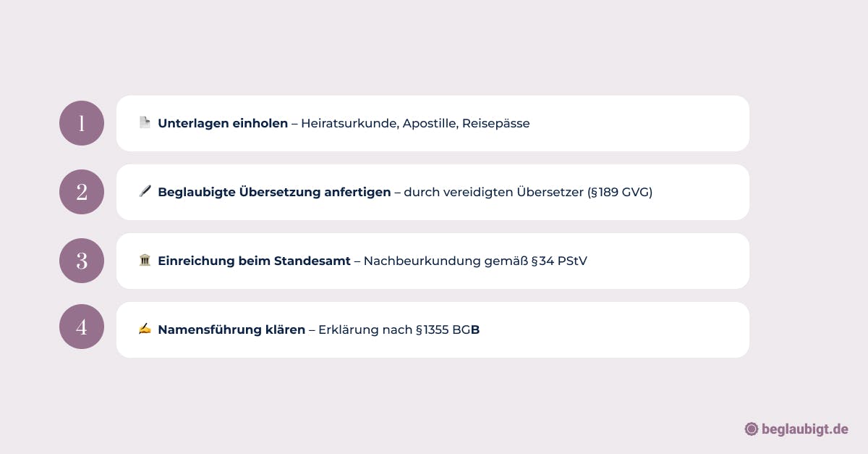Click the round beglaubigt.de logo icon
The width and height of the screenshot is (868, 454).
(x=751, y=429)
